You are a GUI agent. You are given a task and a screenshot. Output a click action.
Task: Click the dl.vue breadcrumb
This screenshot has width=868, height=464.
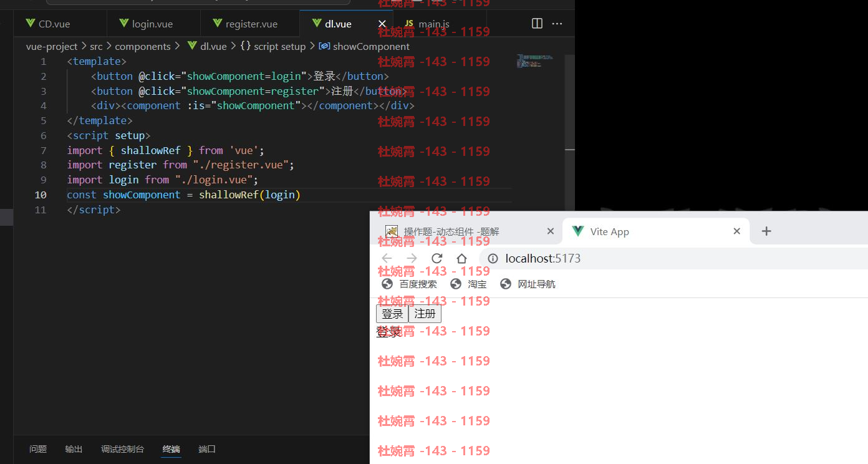tap(213, 46)
